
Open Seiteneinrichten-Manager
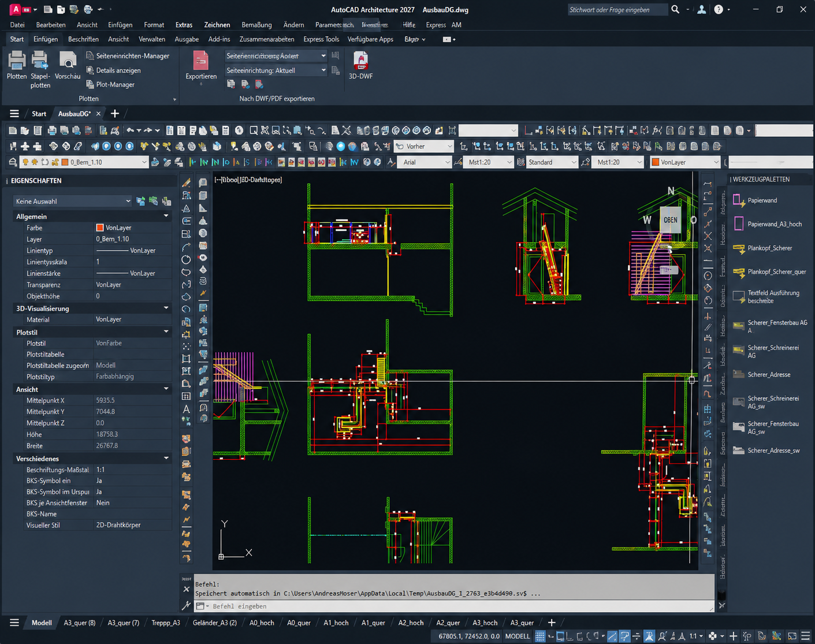coord(128,56)
